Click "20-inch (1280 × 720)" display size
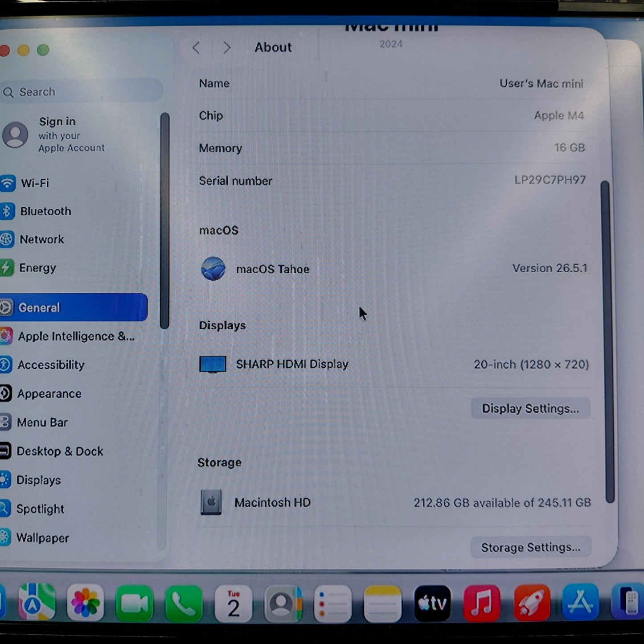The width and height of the screenshot is (644, 644). tap(531, 365)
